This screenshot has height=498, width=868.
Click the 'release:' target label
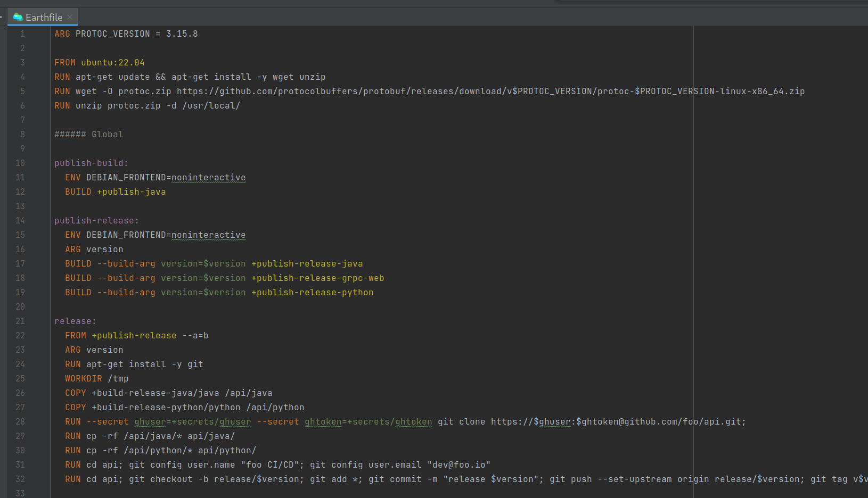[76, 321]
